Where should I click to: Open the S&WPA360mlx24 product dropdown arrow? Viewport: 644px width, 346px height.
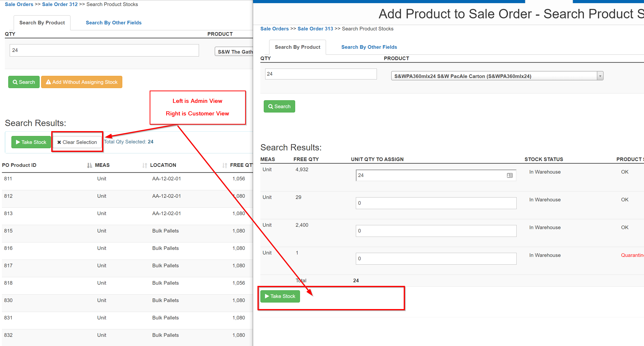600,76
